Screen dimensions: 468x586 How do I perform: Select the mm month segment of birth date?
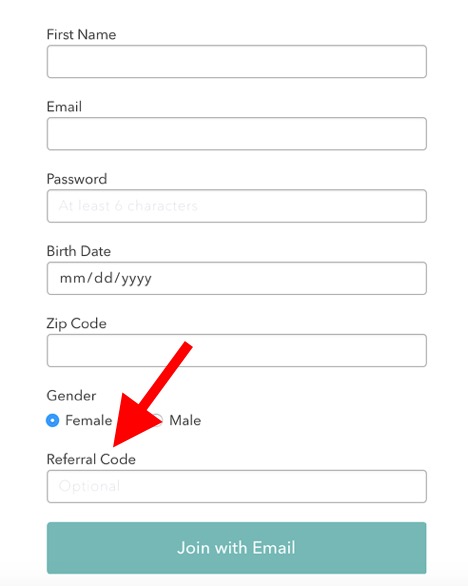pyautogui.click(x=72, y=278)
